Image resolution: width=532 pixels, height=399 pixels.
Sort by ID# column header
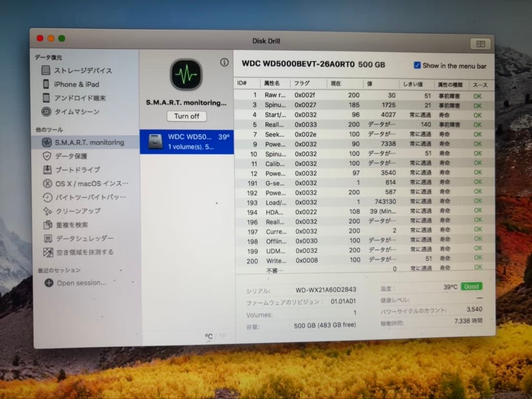point(247,83)
